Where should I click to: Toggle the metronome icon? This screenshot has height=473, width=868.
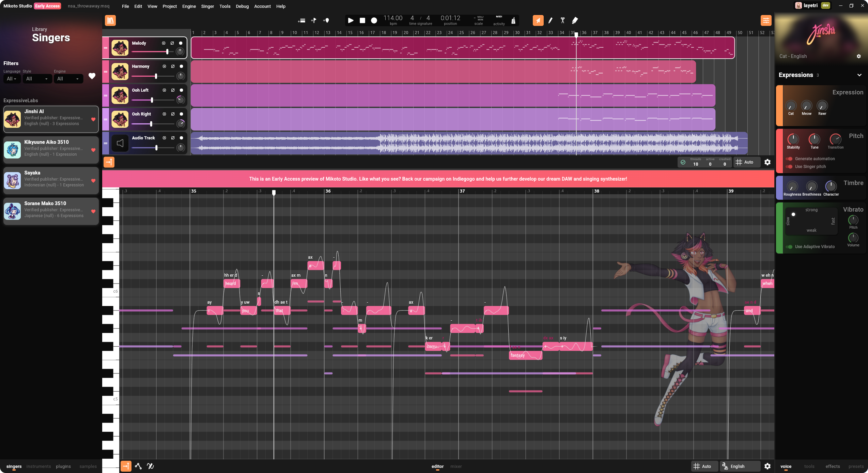513,21
